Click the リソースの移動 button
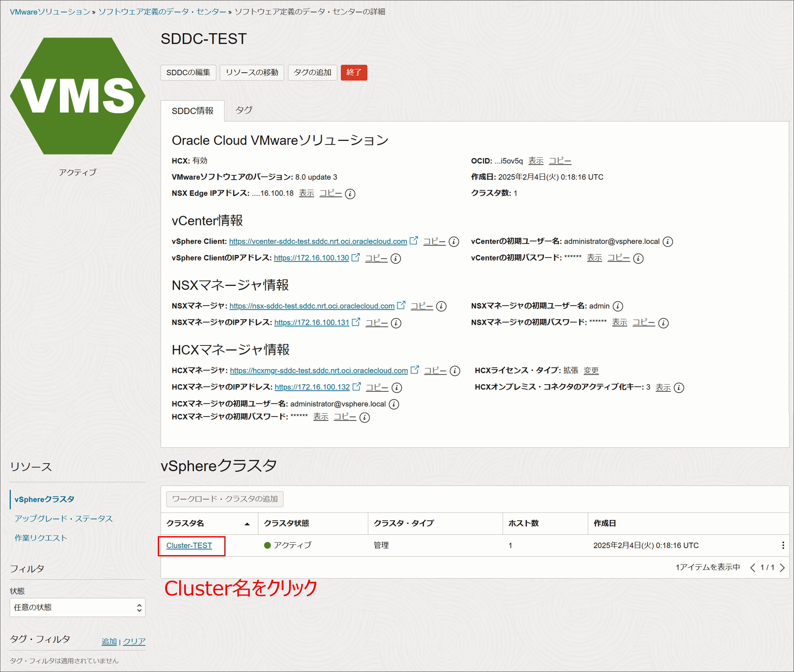This screenshot has height=672, width=794. click(252, 72)
